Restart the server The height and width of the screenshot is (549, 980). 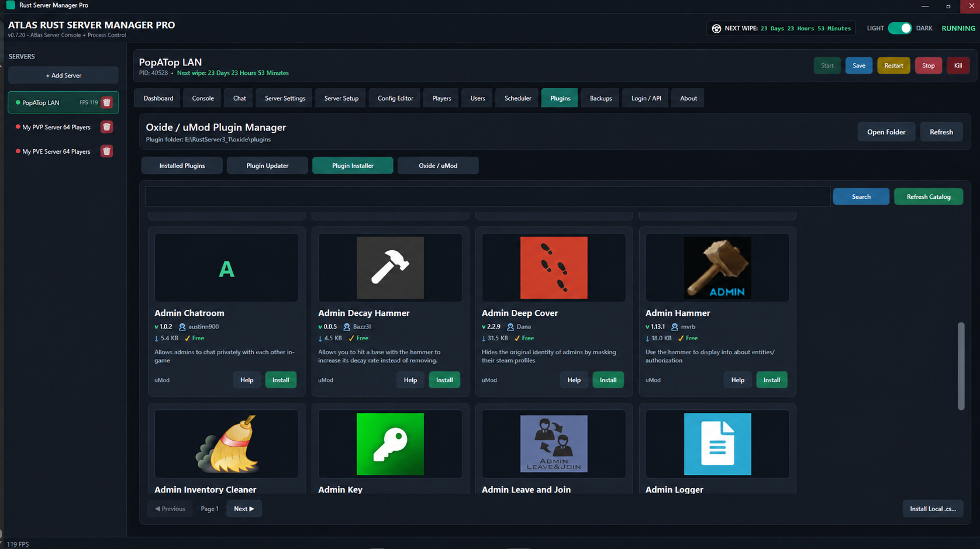point(893,65)
